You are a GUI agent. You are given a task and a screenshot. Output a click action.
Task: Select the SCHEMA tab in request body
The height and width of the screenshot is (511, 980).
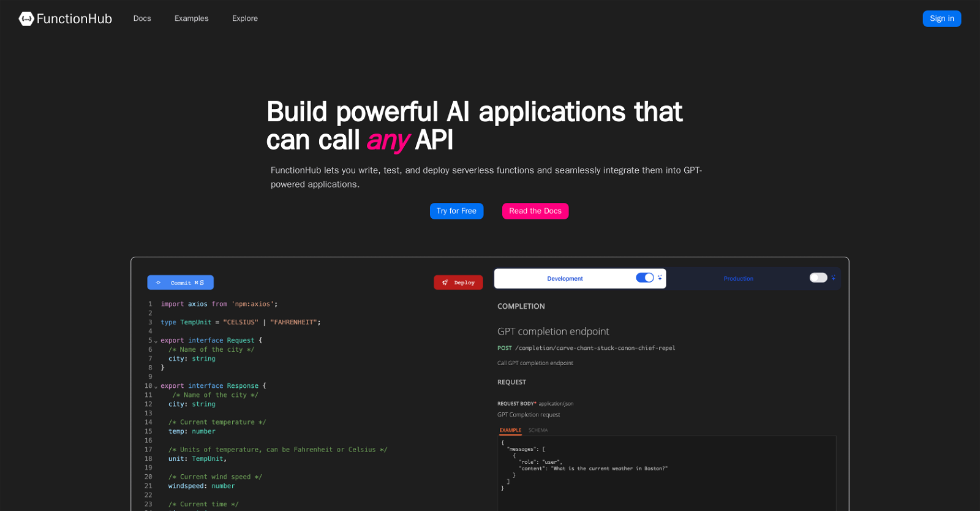tap(538, 430)
